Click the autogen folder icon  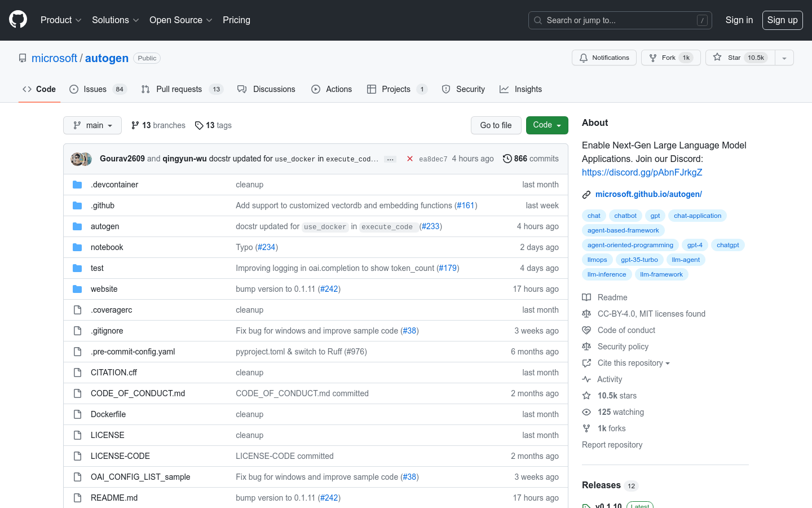77,226
